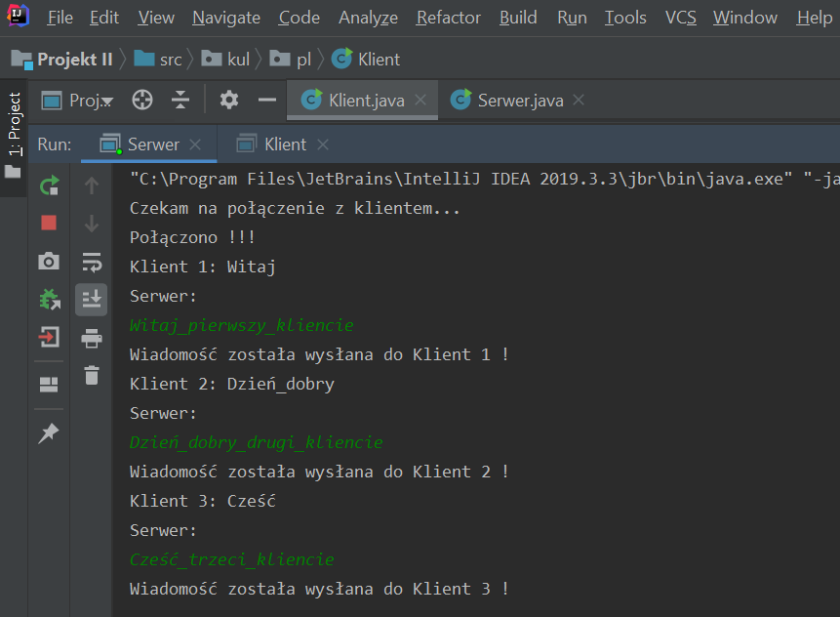The width and height of the screenshot is (840, 617).
Task: Attach debugger to process bug icon
Action: pos(50,299)
